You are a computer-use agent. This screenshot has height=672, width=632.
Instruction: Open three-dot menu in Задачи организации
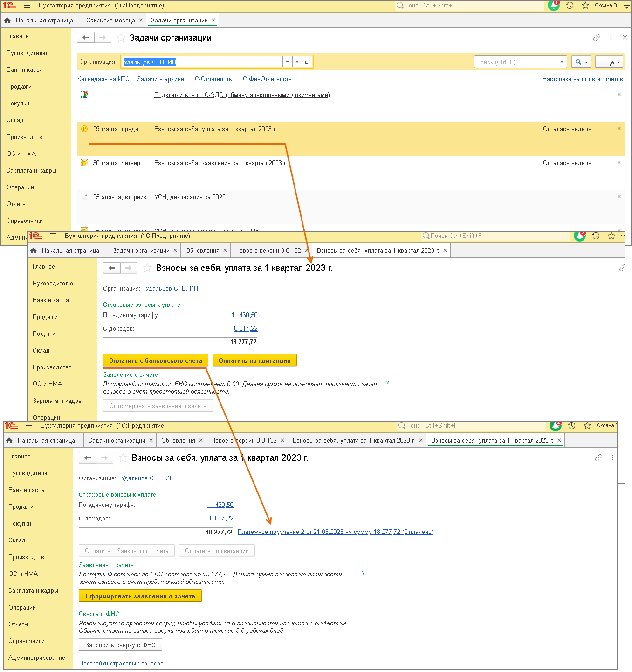611,38
